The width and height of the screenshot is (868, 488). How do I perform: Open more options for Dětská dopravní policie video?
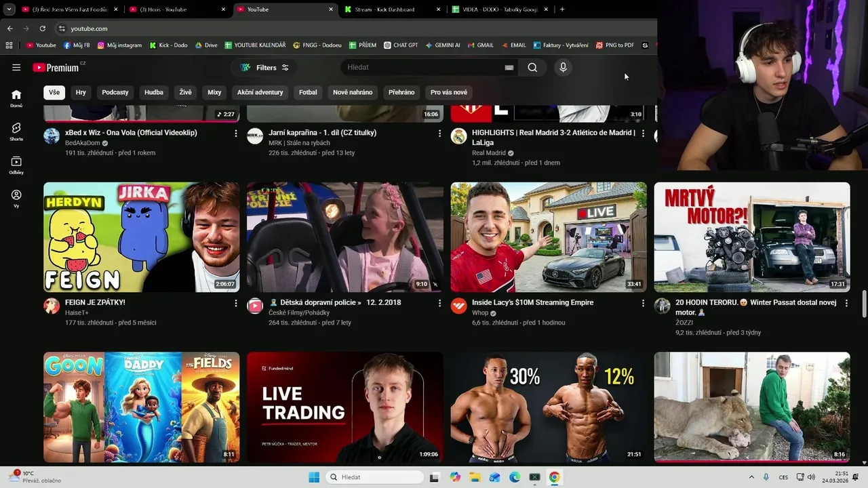(439, 303)
